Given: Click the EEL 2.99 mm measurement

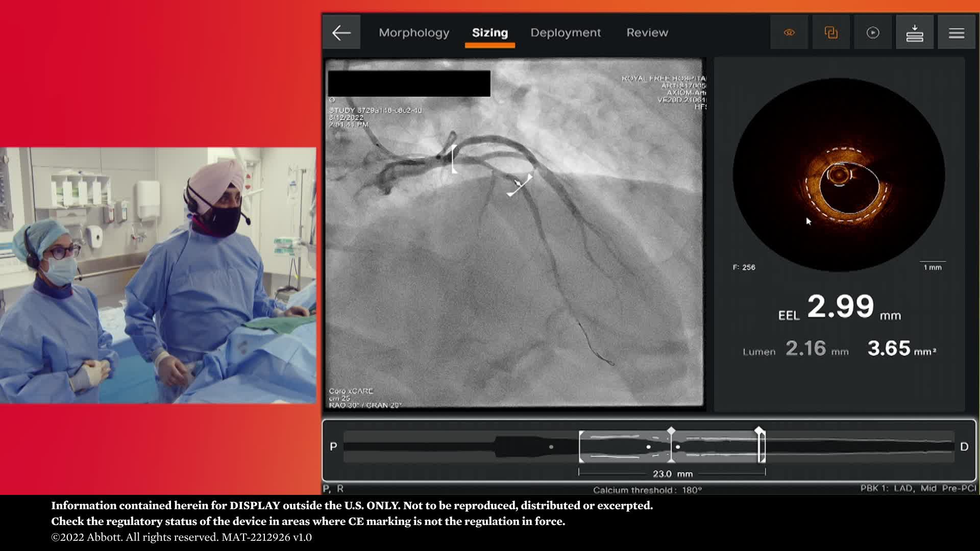Looking at the screenshot, I should [840, 307].
